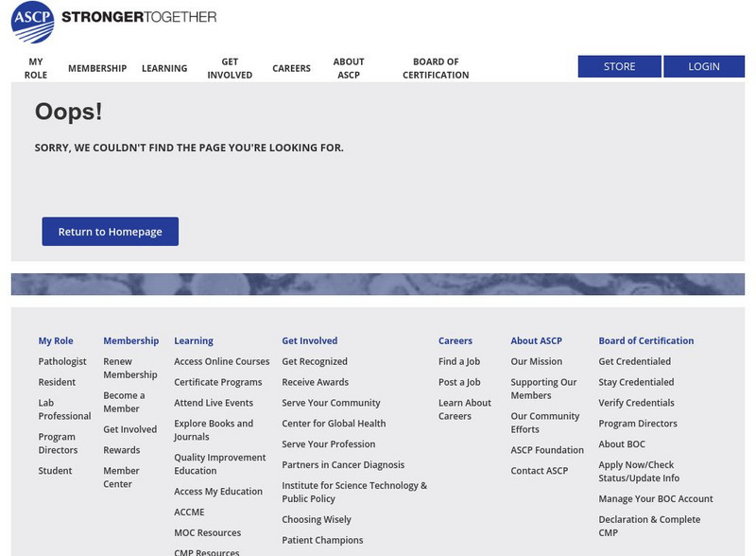Image resolution: width=756 pixels, height=556 pixels.
Task: Open Declaration & Complete CMP link
Action: pos(649,526)
